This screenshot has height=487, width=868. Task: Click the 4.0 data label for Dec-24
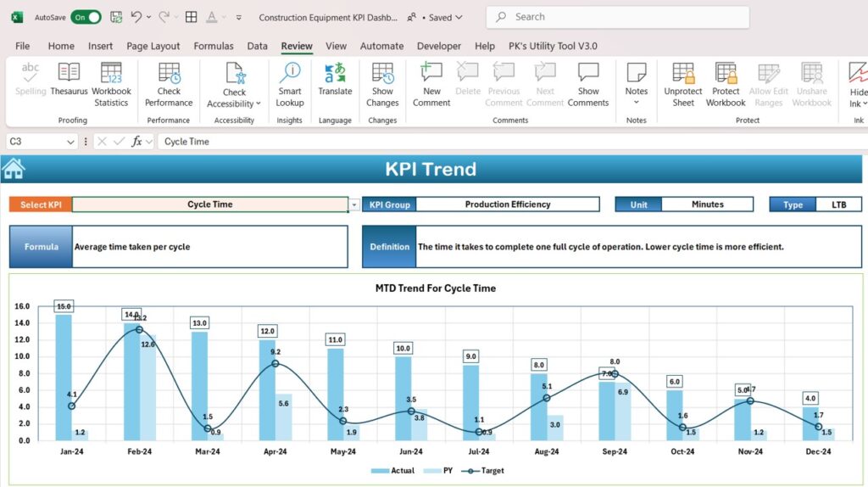(810, 399)
